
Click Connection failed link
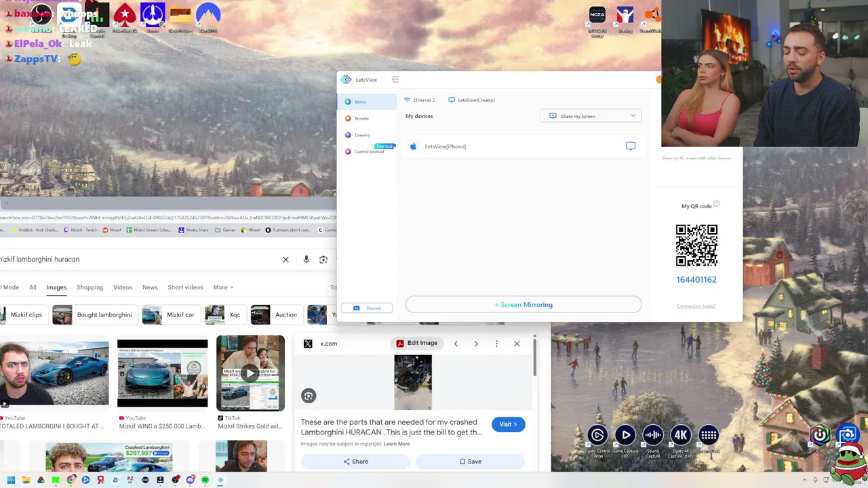[x=696, y=306]
